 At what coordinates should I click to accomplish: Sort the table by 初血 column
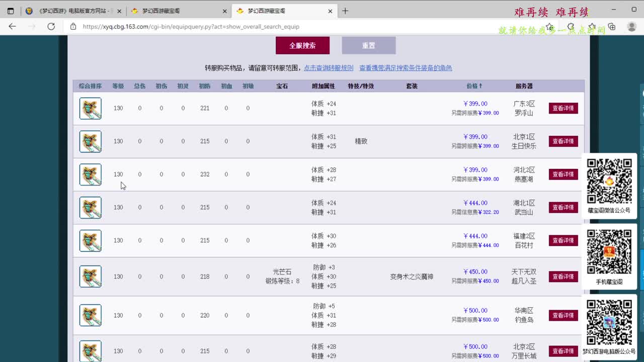[x=226, y=86]
